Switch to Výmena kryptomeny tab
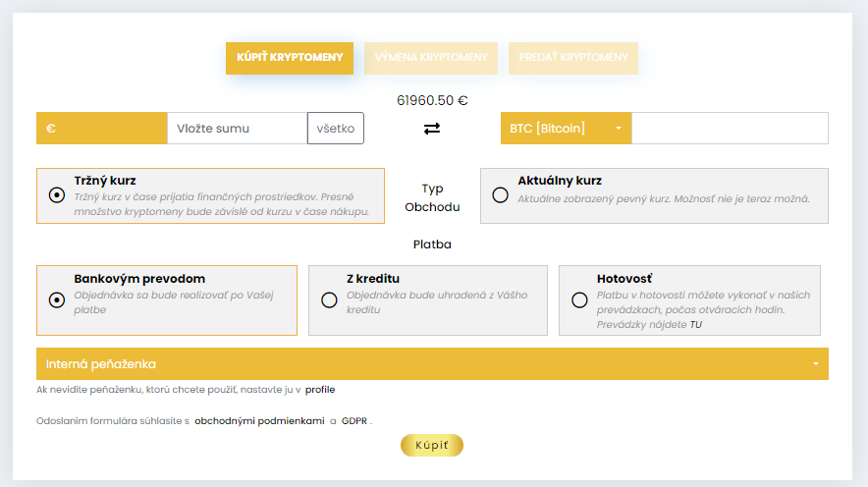 [x=430, y=58]
